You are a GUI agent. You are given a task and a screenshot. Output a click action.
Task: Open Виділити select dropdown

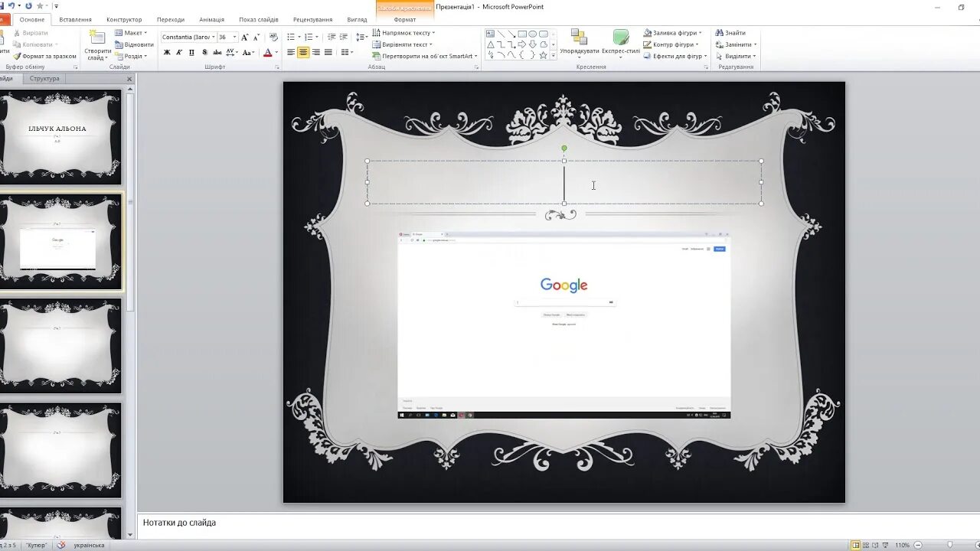click(736, 56)
